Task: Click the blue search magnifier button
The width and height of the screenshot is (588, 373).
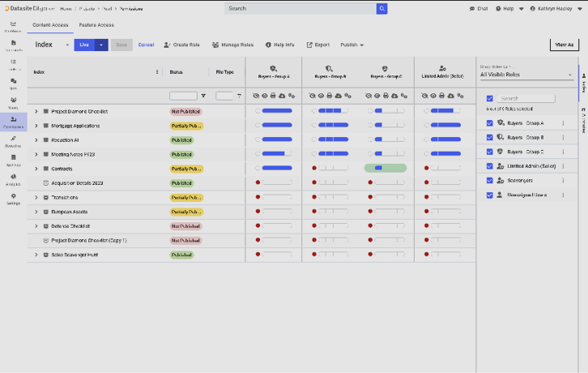Action: point(381,8)
